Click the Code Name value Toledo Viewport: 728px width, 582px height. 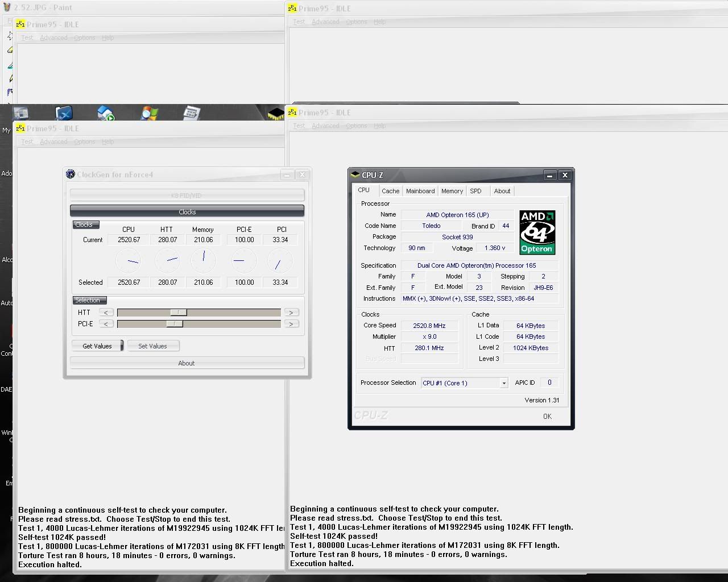(431, 226)
